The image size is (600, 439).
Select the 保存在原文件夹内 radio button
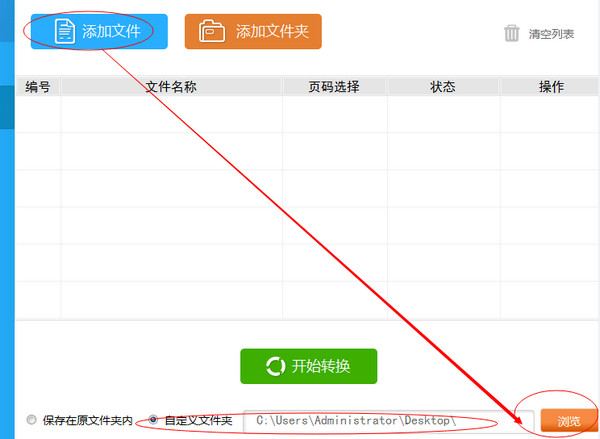click(31, 420)
